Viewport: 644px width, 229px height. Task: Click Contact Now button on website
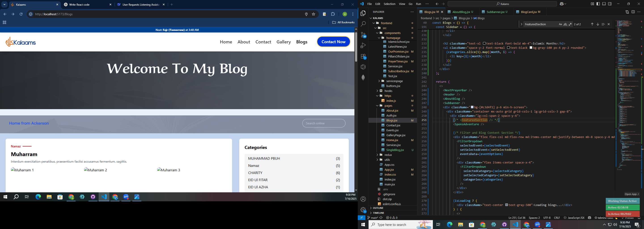pos(333,42)
